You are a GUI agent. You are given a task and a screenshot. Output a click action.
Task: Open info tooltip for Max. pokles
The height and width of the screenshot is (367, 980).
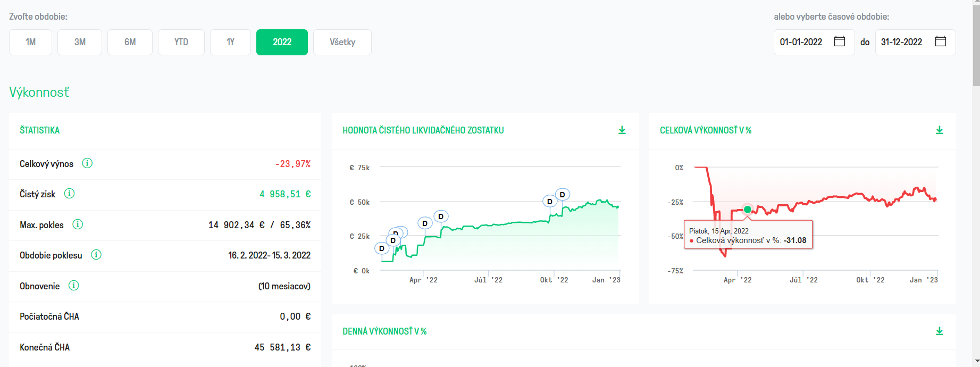78,224
